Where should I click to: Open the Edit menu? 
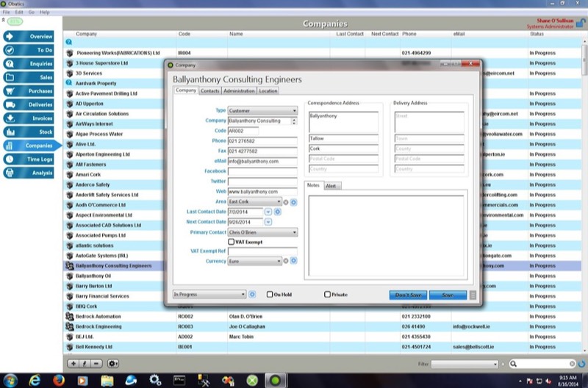click(19, 12)
